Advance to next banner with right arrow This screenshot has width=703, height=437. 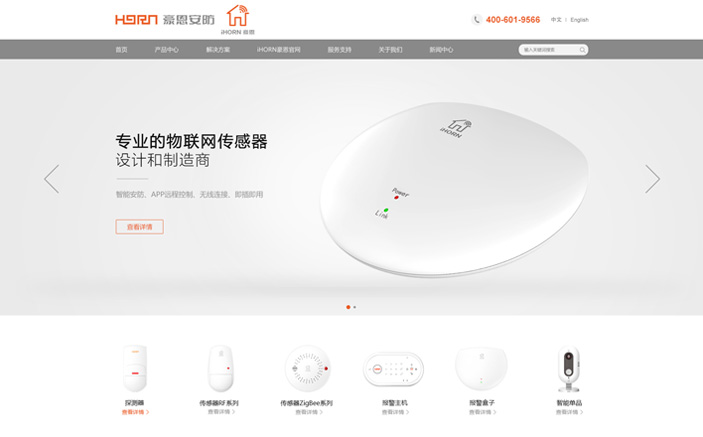pyautogui.click(x=652, y=179)
